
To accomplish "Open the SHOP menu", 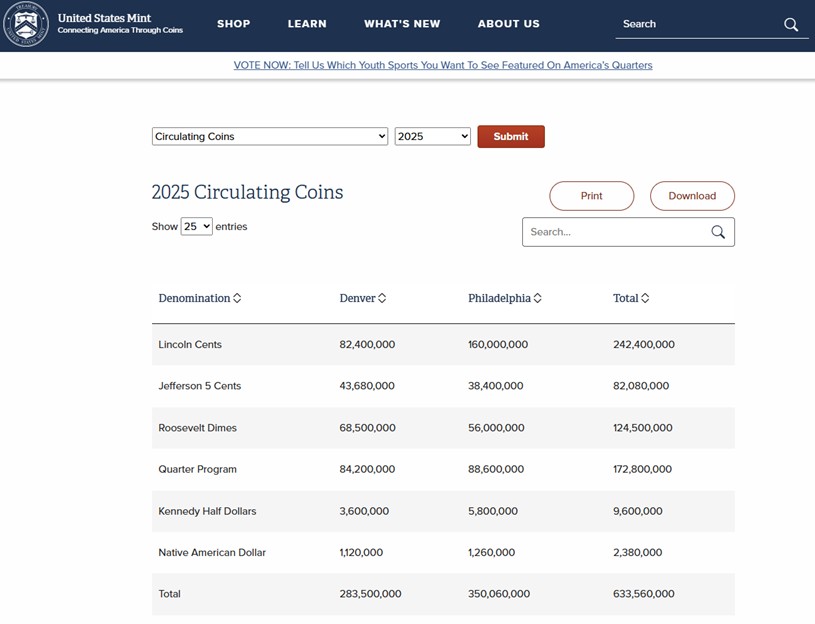I will 233,24.
